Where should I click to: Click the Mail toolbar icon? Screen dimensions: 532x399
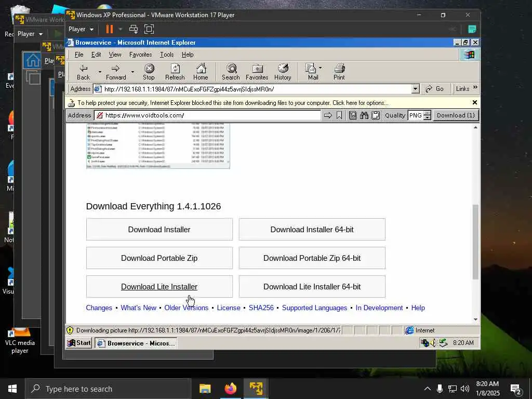click(312, 72)
